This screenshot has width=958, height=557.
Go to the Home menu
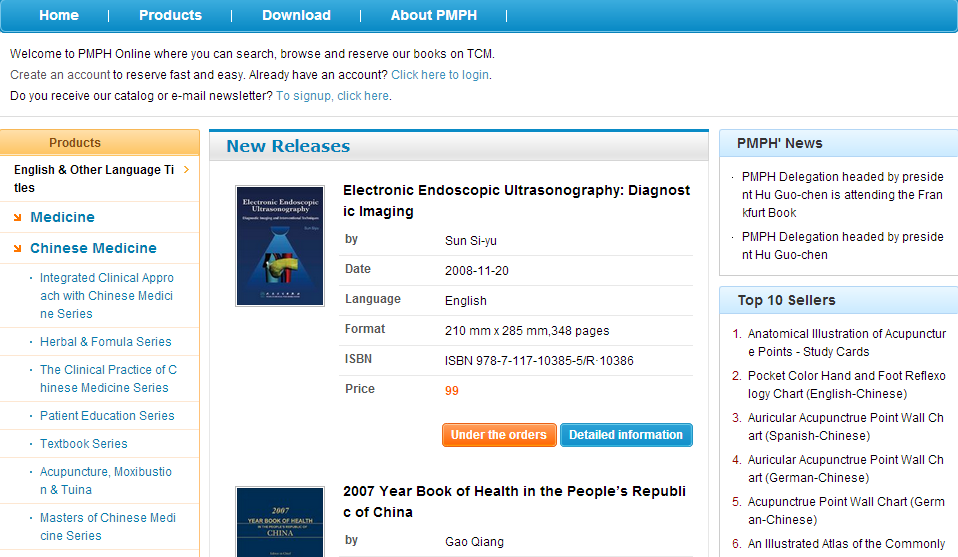(x=59, y=15)
